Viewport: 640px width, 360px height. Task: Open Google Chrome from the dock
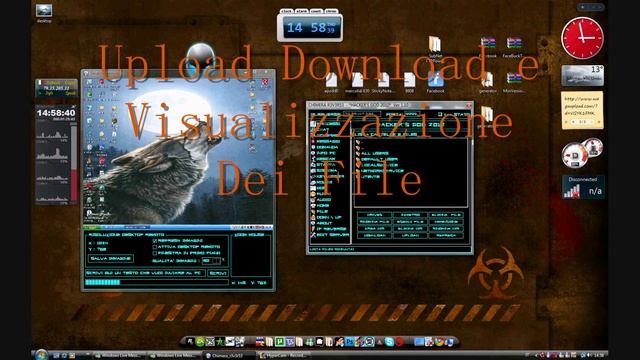coord(439,342)
